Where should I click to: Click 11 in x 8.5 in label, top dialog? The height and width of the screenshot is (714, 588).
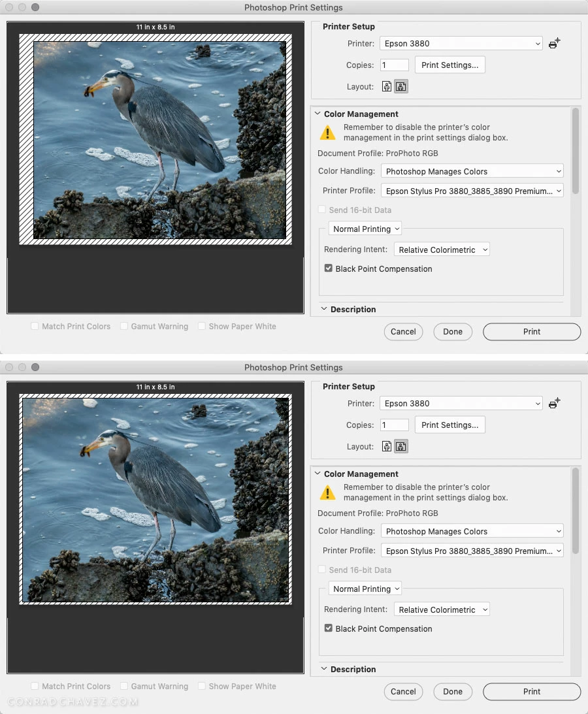pyautogui.click(x=155, y=27)
